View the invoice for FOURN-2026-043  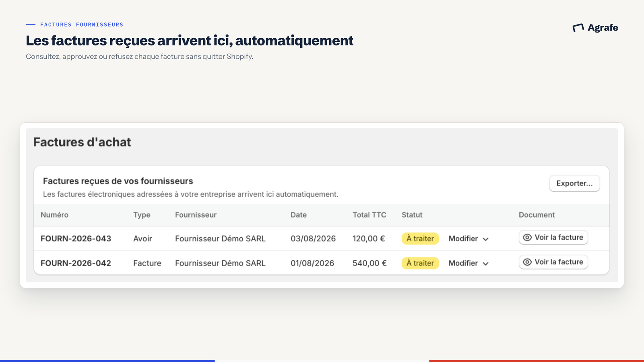553,238
